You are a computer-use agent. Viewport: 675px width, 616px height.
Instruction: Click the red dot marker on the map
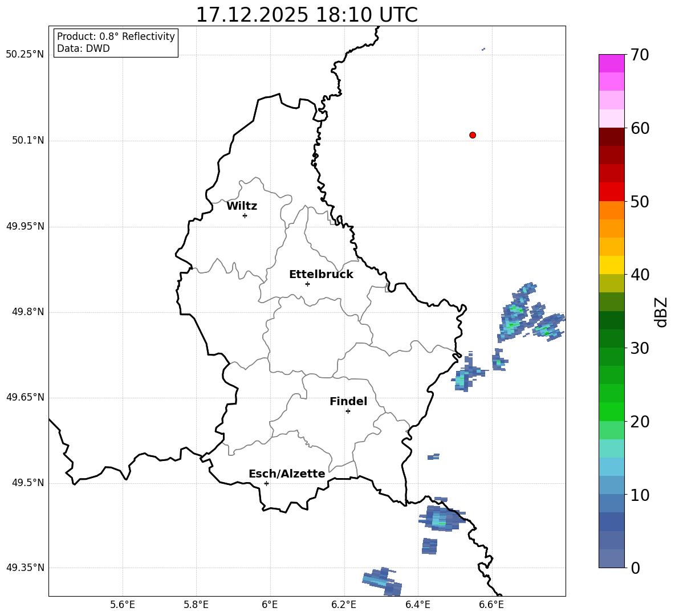(472, 135)
